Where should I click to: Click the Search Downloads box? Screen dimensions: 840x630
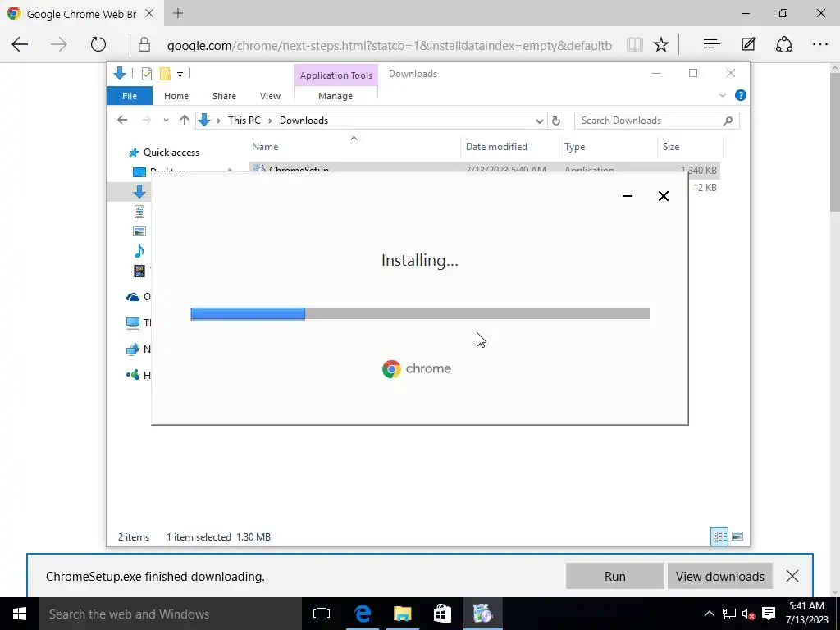click(x=656, y=121)
